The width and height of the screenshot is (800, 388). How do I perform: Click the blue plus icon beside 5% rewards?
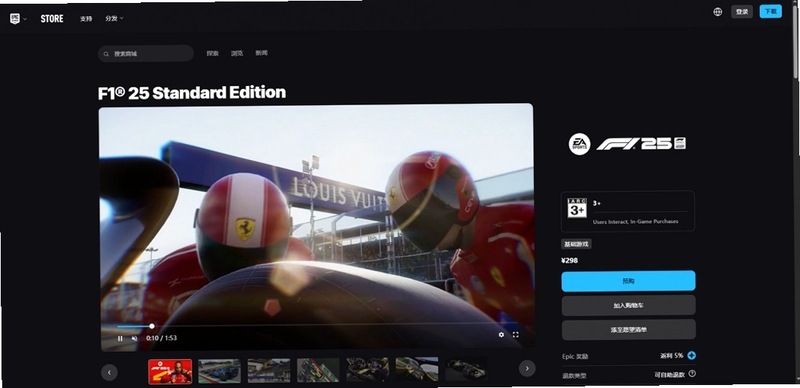click(691, 355)
